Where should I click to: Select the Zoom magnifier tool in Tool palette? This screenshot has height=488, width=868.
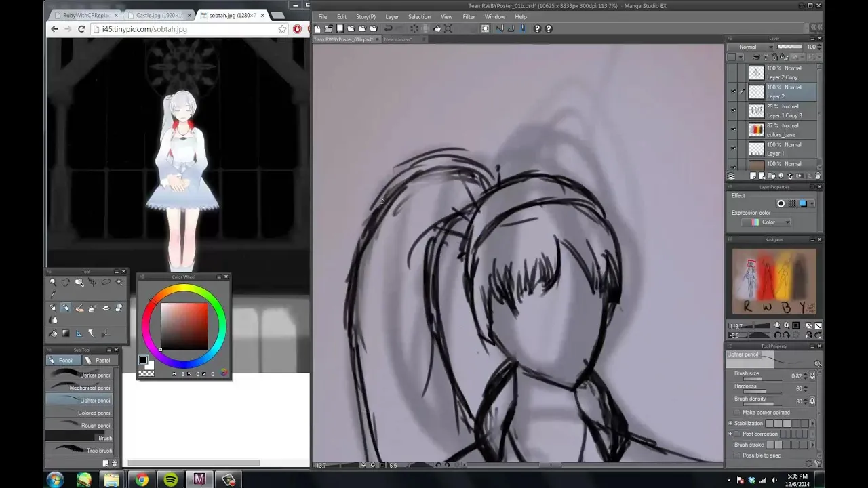(53, 282)
